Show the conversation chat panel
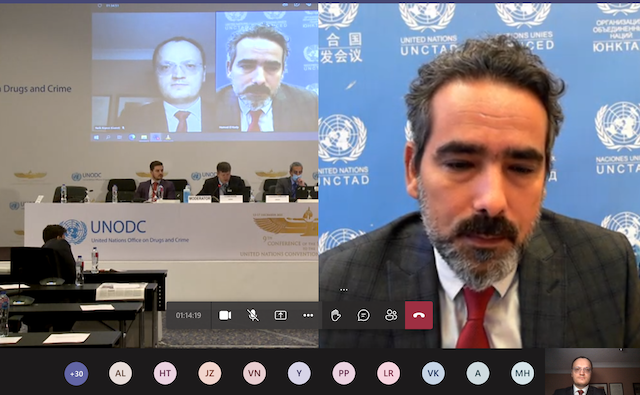 (x=363, y=315)
